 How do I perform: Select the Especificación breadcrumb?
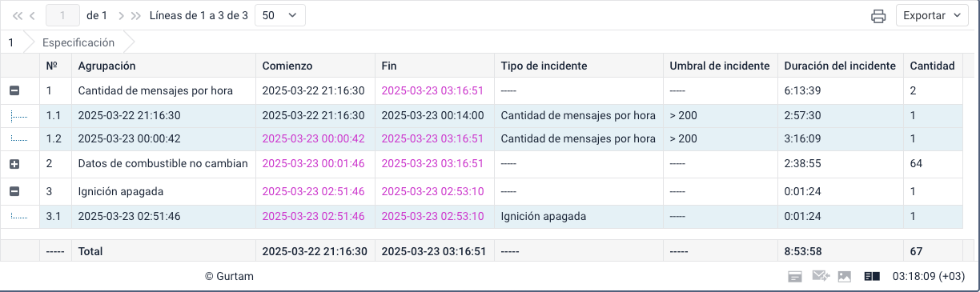tap(78, 42)
